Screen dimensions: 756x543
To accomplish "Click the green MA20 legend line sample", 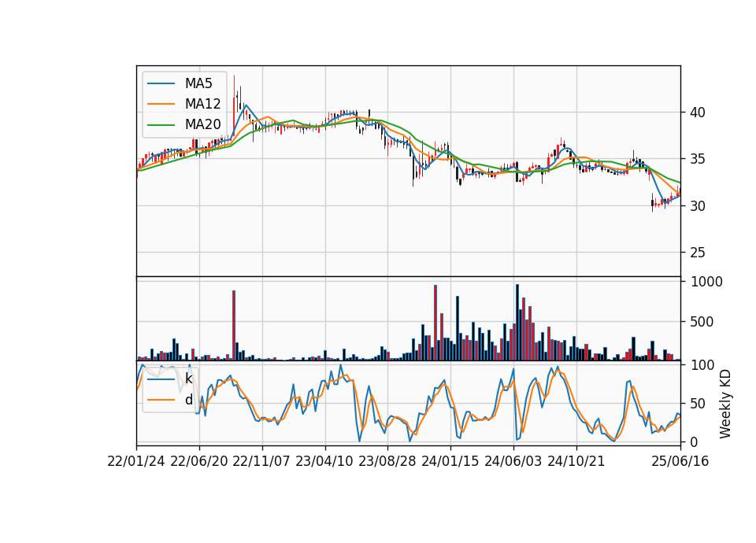I will click(161, 124).
